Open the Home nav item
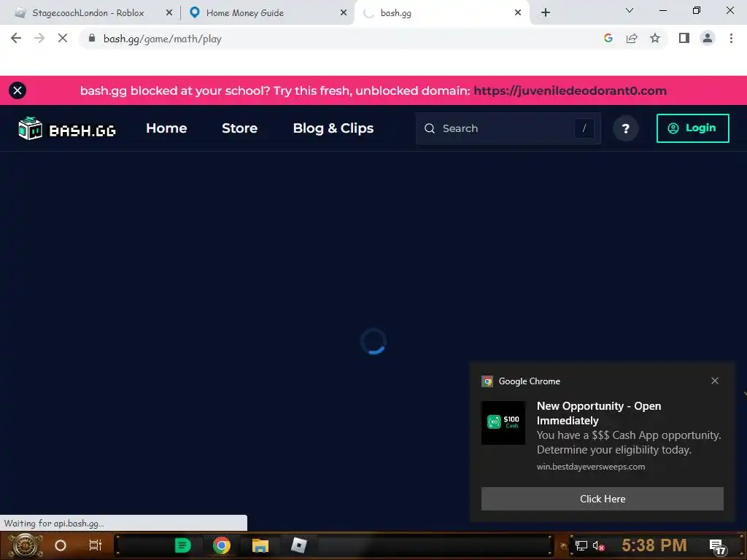Screen dimensions: 747x560 pos(166,128)
